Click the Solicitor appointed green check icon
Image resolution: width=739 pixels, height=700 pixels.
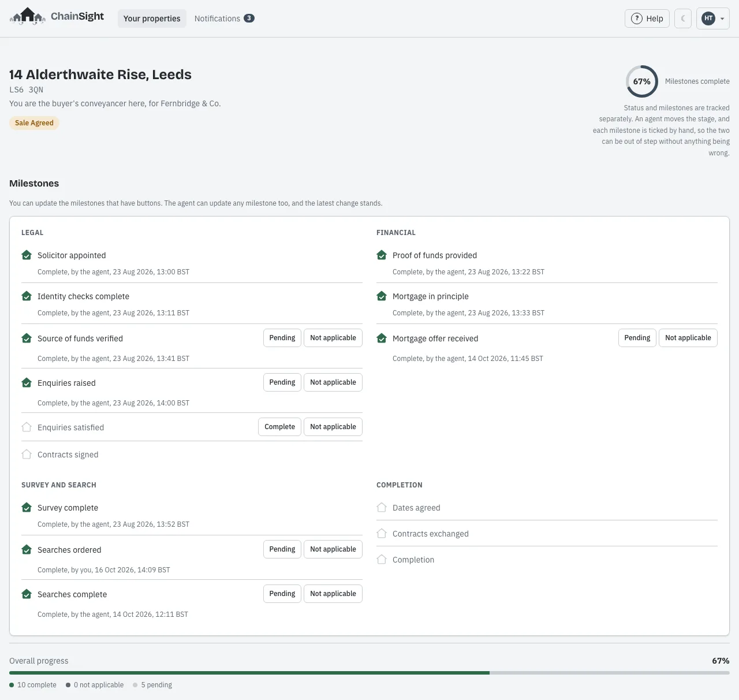click(27, 255)
